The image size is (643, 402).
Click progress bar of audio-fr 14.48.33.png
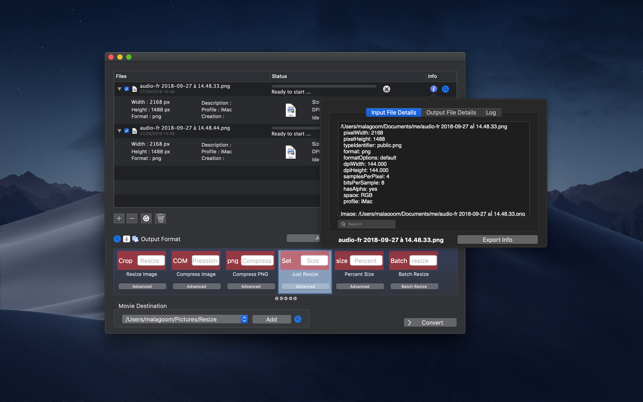(x=324, y=86)
